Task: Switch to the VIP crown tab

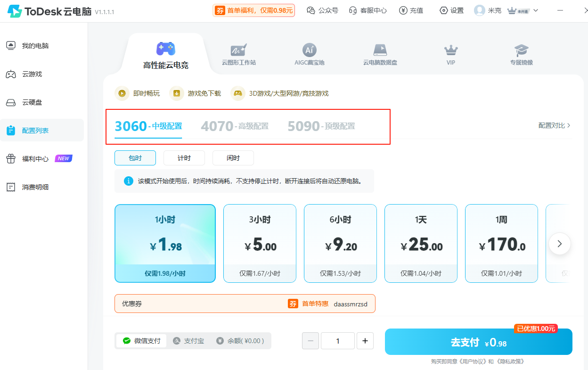Action: [451, 55]
